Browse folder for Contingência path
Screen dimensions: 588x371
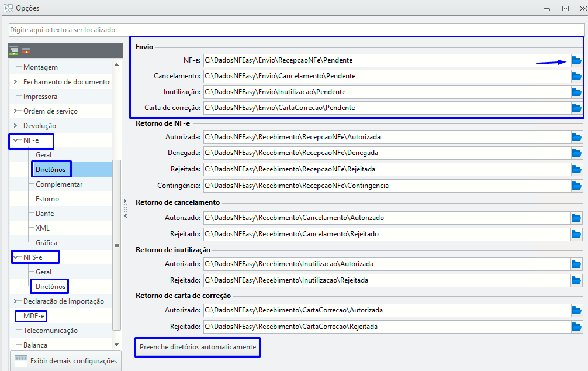(576, 185)
